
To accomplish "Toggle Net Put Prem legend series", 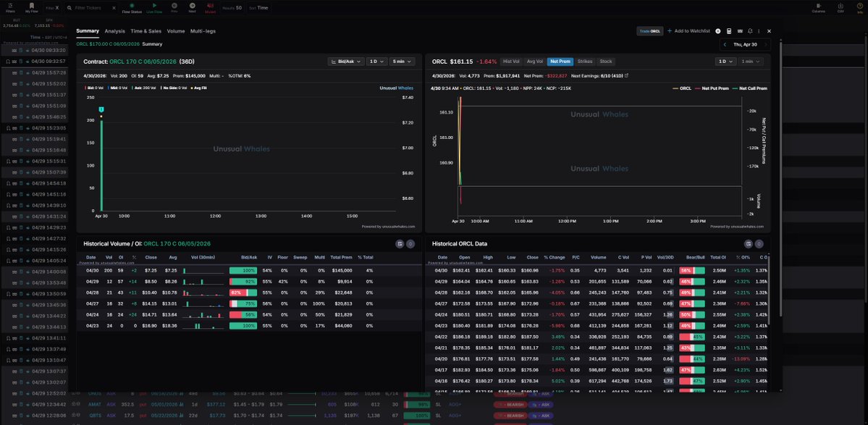I will [710, 88].
